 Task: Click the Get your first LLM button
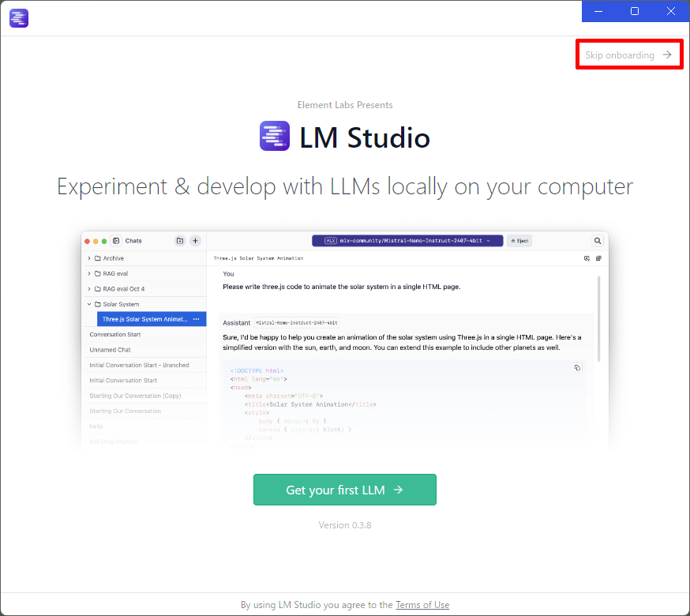point(344,490)
